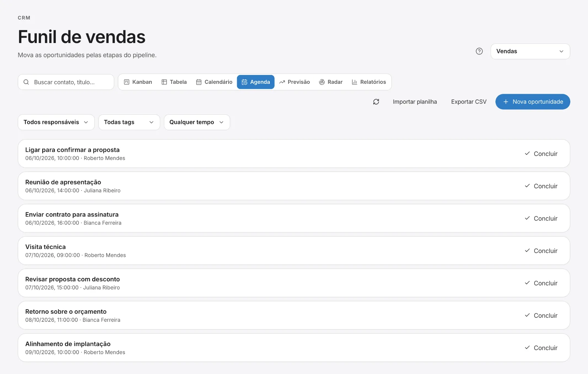Click the 'Enviar contrato para assinatura' title
The height and width of the screenshot is (374, 588).
(72, 214)
